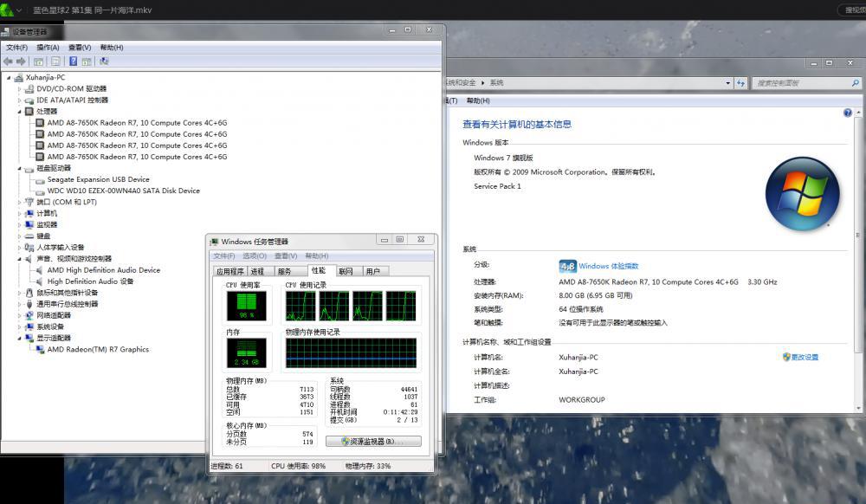Expand the 计算机 node
The width and height of the screenshot is (866, 504).
[19, 214]
